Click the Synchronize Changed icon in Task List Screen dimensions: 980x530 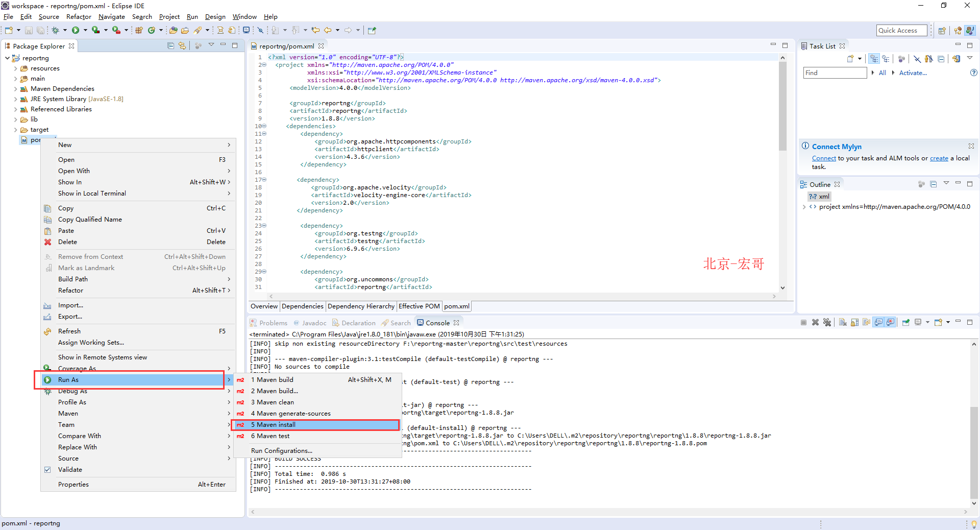tap(956, 59)
